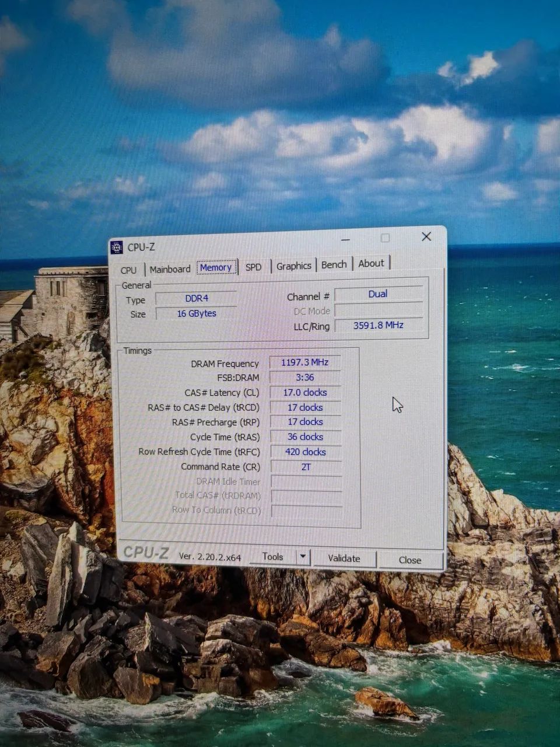Minimize the CPU-Z window

[x=346, y=239]
